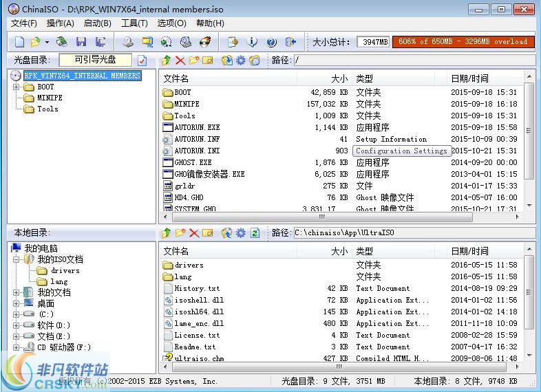Expand the Open button's dropdown arrow
The width and height of the screenshot is (541, 392).
pyautogui.click(x=47, y=42)
